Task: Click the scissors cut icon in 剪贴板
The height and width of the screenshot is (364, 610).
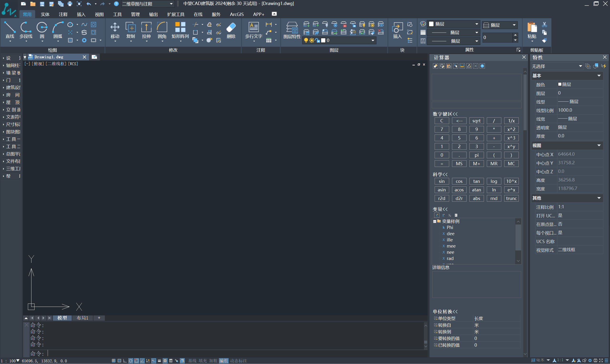Action: click(544, 24)
